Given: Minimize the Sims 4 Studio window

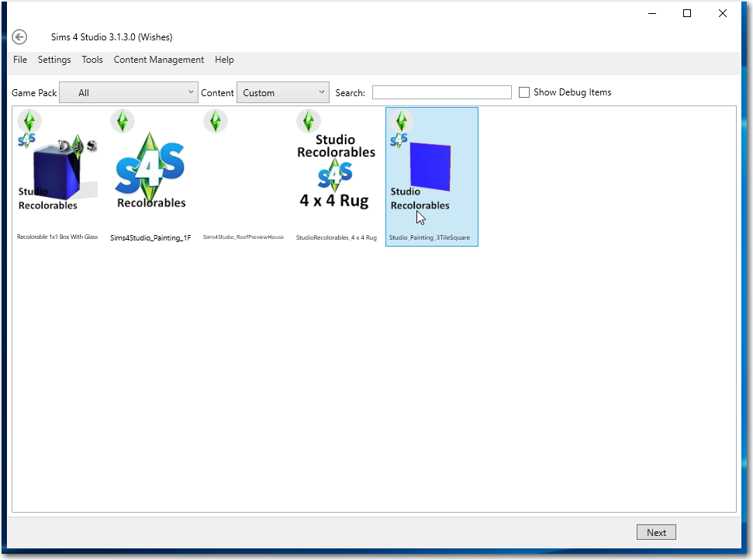Looking at the screenshot, I should click(652, 13).
